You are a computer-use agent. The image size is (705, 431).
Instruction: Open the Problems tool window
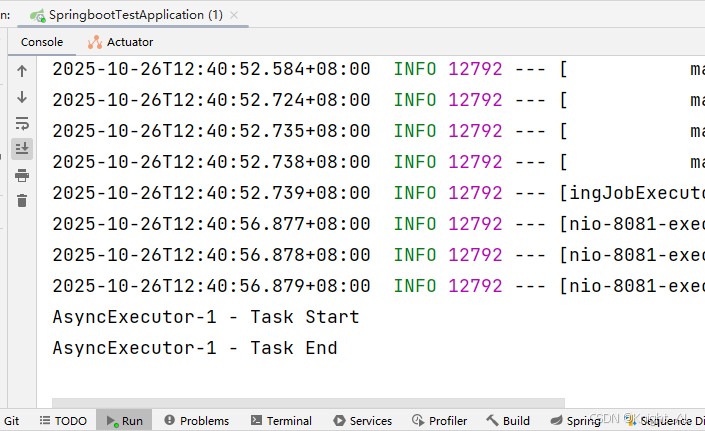[196, 421]
